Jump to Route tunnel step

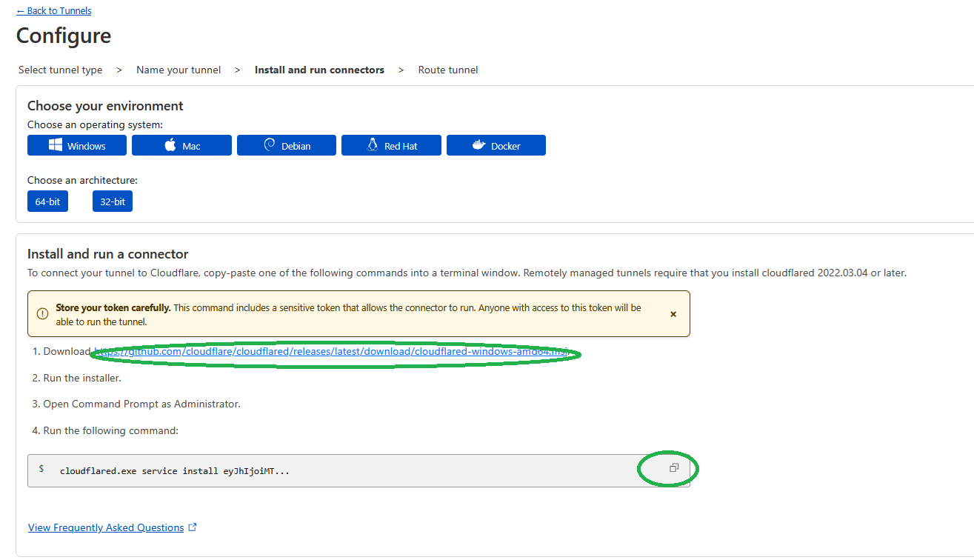point(448,70)
